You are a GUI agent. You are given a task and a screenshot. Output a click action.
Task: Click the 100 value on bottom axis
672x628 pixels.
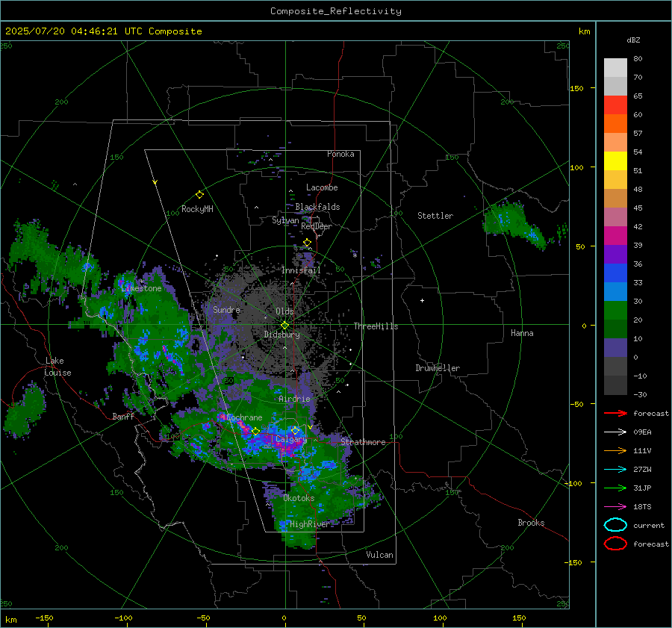point(440,618)
